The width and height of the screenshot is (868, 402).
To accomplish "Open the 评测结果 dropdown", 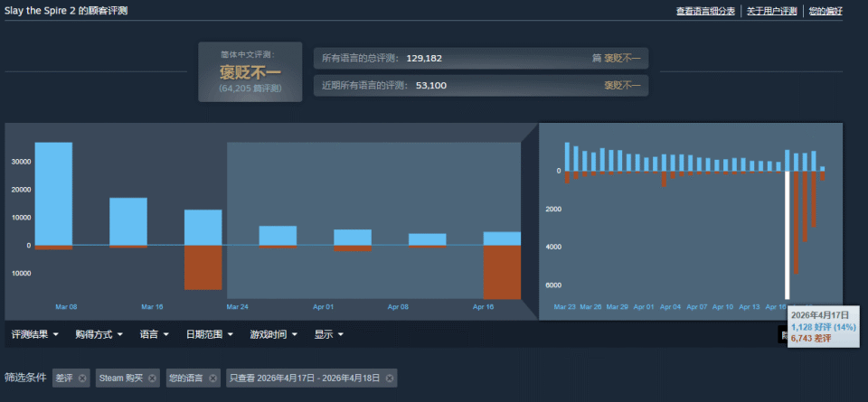I will [35, 334].
